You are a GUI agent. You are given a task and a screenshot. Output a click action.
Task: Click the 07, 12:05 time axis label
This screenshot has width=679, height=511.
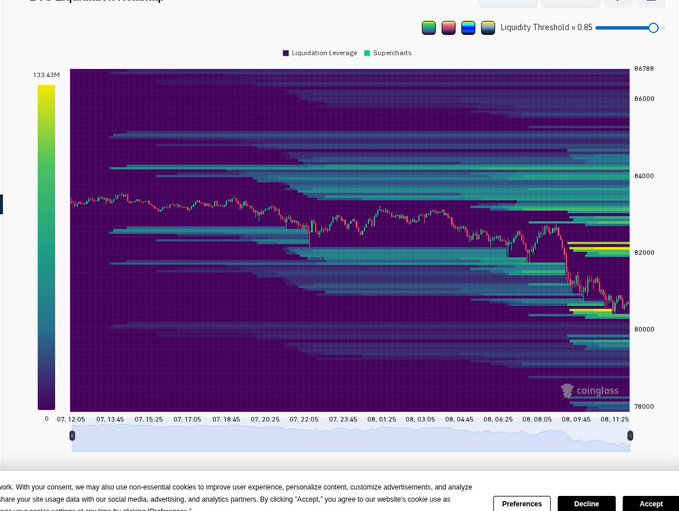pyautogui.click(x=71, y=419)
